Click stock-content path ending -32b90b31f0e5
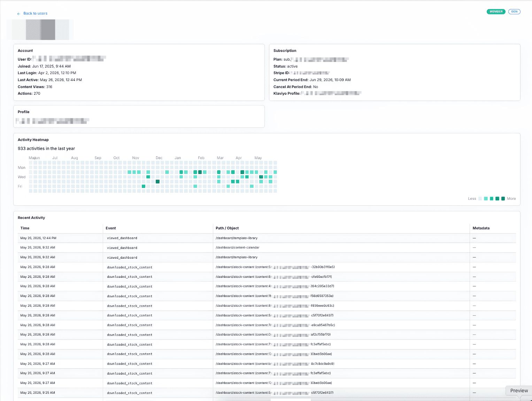The height and width of the screenshot is (401, 532). pyautogui.click(x=275, y=267)
